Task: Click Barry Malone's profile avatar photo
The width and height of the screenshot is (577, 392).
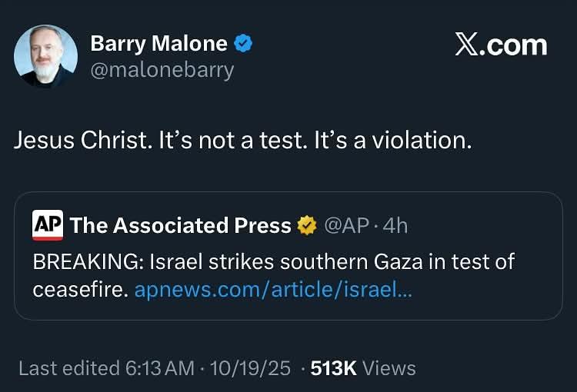Action: 45,55
